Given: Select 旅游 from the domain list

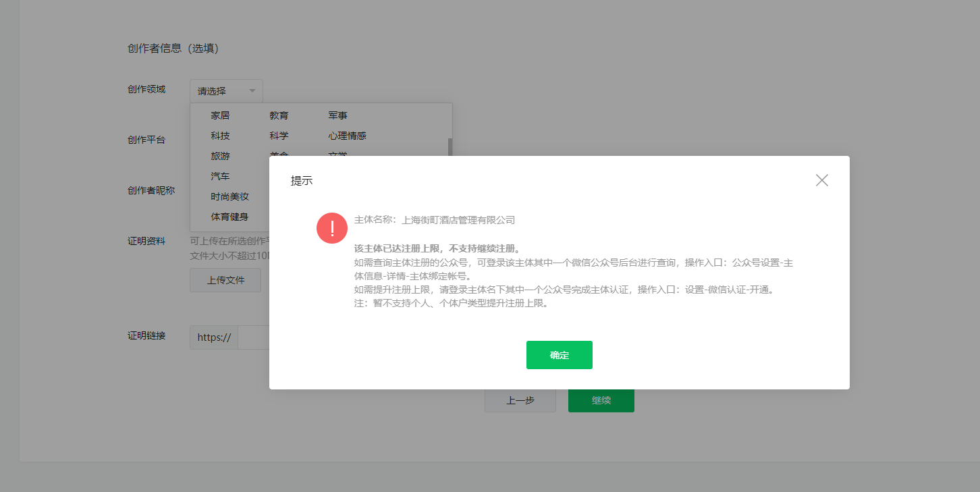Looking at the screenshot, I should (x=220, y=156).
